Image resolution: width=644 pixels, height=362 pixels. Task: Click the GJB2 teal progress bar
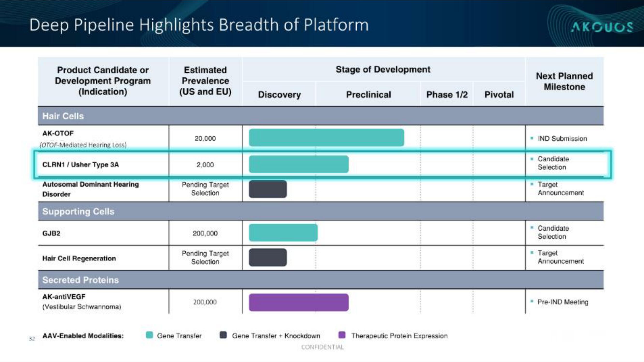(283, 233)
